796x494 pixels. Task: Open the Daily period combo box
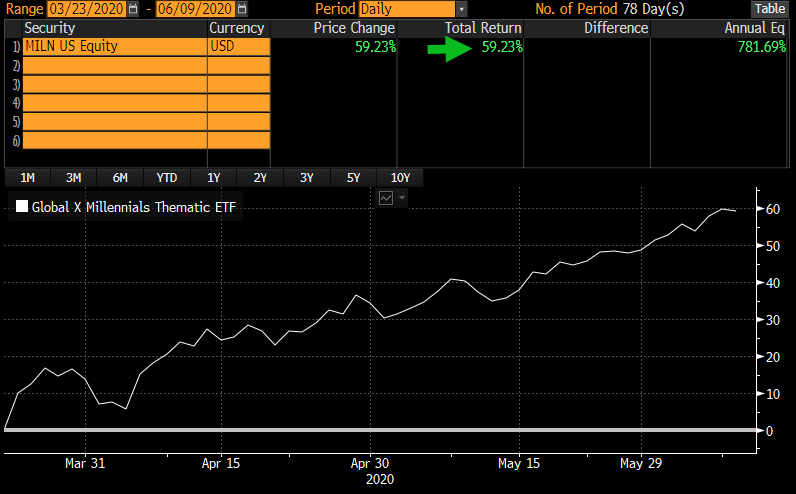(406, 9)
